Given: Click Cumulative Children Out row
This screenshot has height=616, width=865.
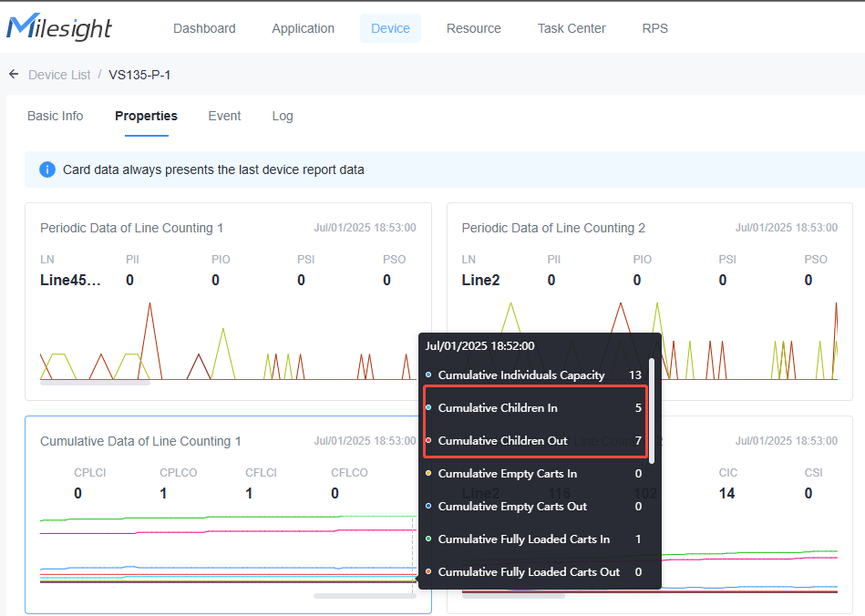Looking at the screenshot, I should [534, 441].
